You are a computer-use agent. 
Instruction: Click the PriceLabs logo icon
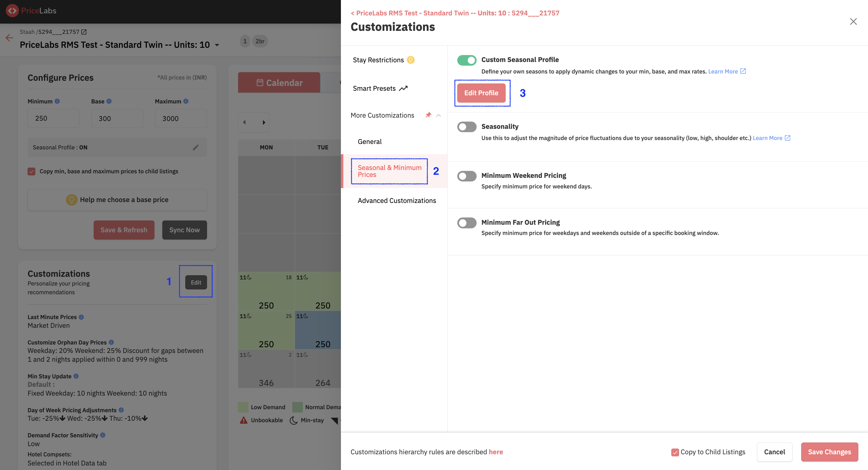coord(12,11)
